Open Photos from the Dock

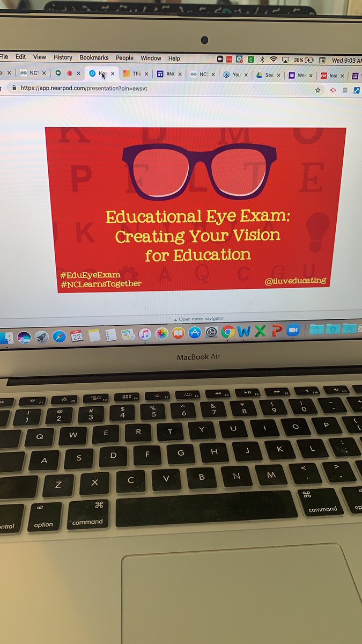point(161,334)
